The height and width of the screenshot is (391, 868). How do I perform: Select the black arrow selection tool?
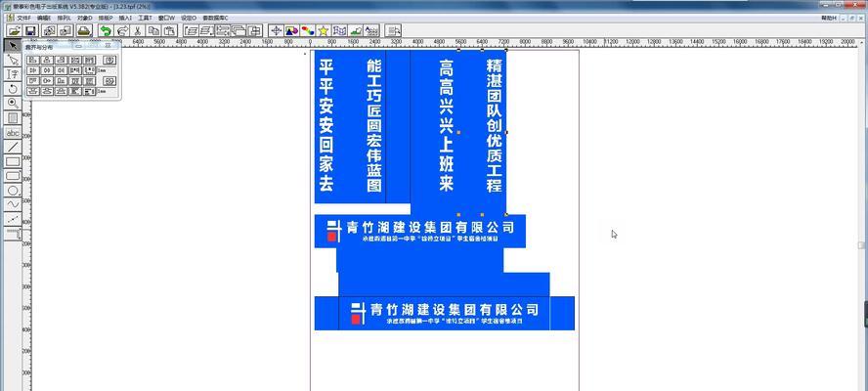pyautogui.click(x=12, y=45)
